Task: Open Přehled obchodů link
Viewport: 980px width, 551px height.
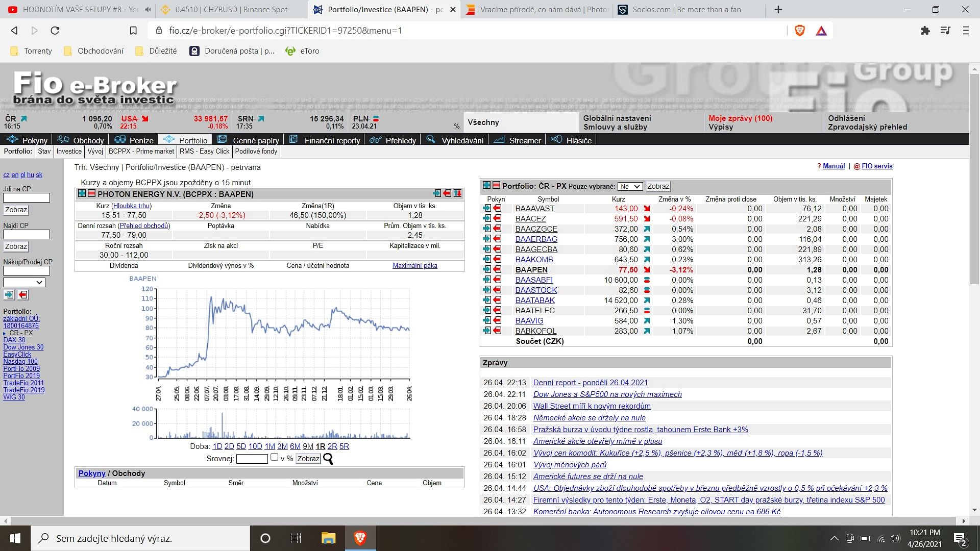Action: pyautogui.click(x=144, y=226)
